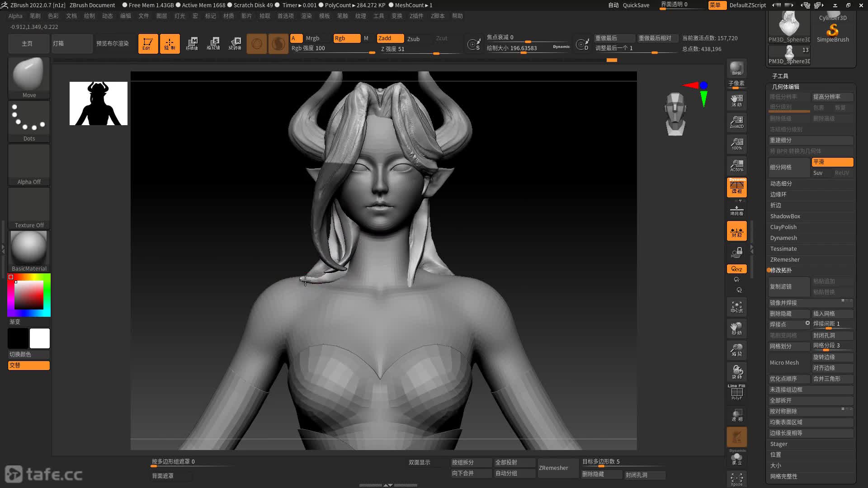
Task: Enable Zadd sculpt mode
Action: pyautogui.click(x=390, y=38)
